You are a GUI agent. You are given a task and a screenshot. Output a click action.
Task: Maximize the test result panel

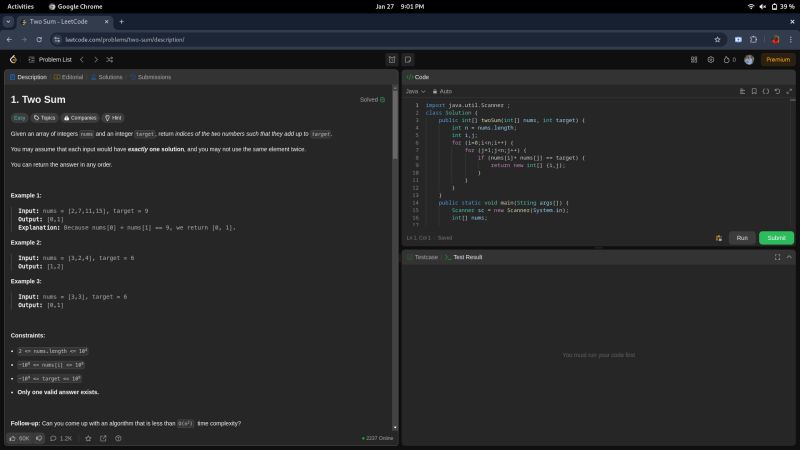click(x=777, y=257)
